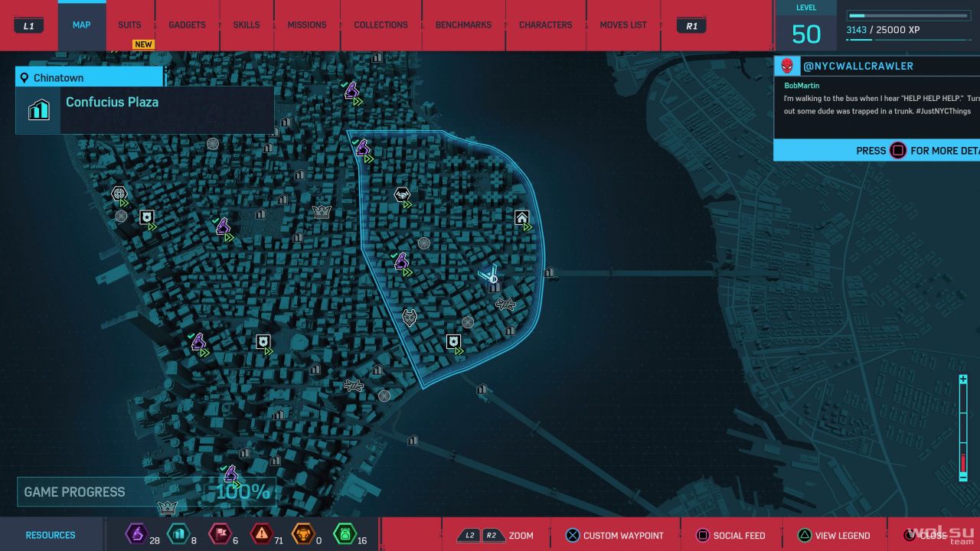Click the Confucius Plaza landmark icon in the info card
980x551 pixels.
(38, 110)
